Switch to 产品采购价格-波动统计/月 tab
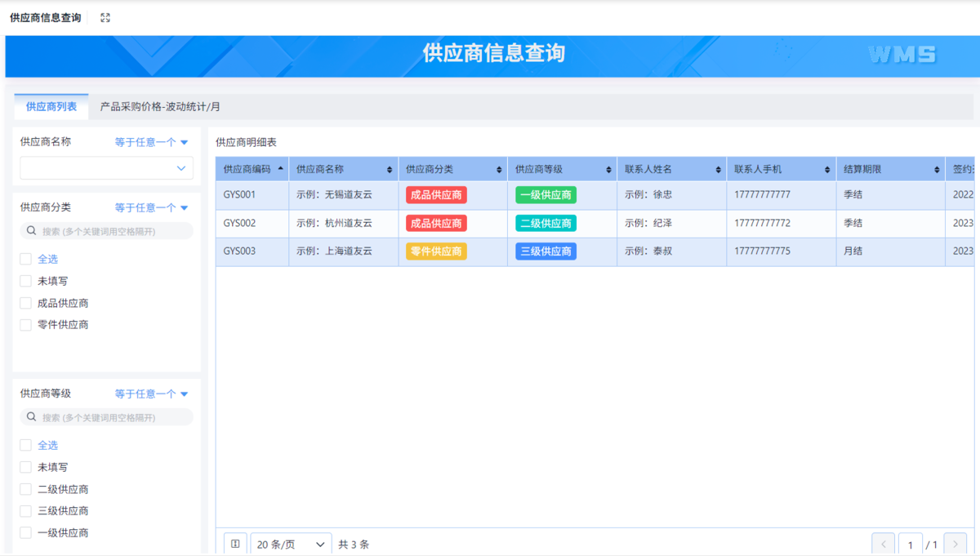 pos(160,106)
